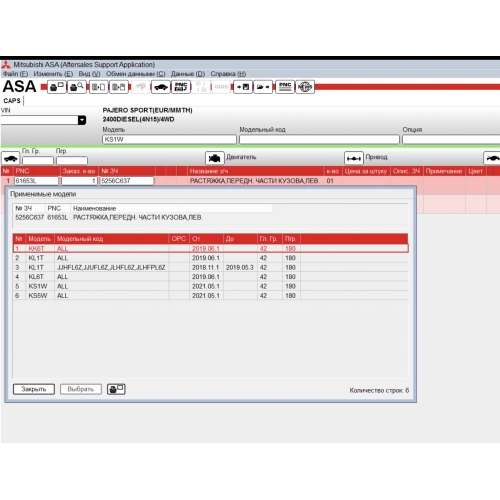This screenshot has width=500, height=500.
Task: Click the car model selection toolbar icon
Action: 161,87
